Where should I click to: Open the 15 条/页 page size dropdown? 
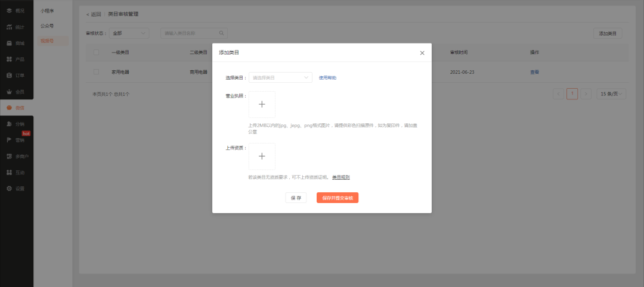[x=612, y=94]
